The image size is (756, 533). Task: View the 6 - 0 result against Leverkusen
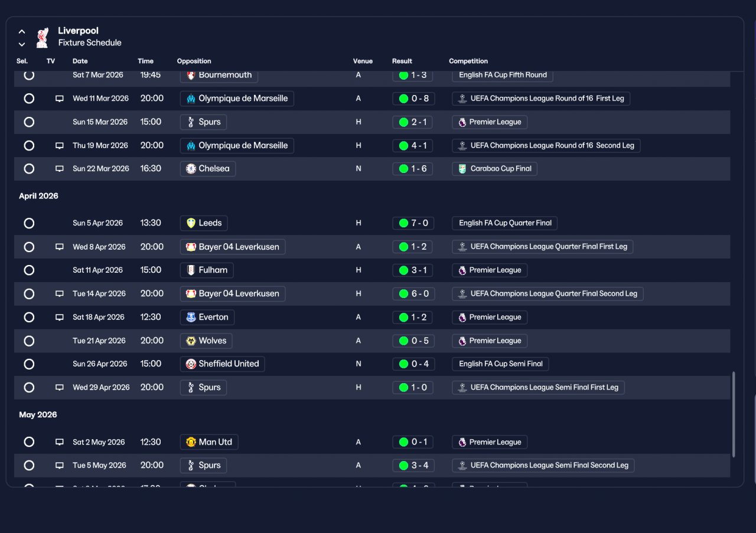pos(413,294)
